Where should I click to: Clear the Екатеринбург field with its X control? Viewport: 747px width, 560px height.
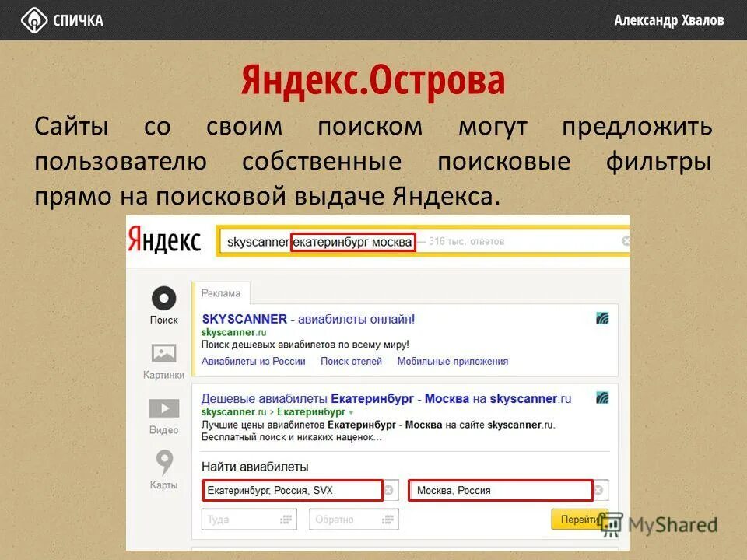click(x=390, y=489)
